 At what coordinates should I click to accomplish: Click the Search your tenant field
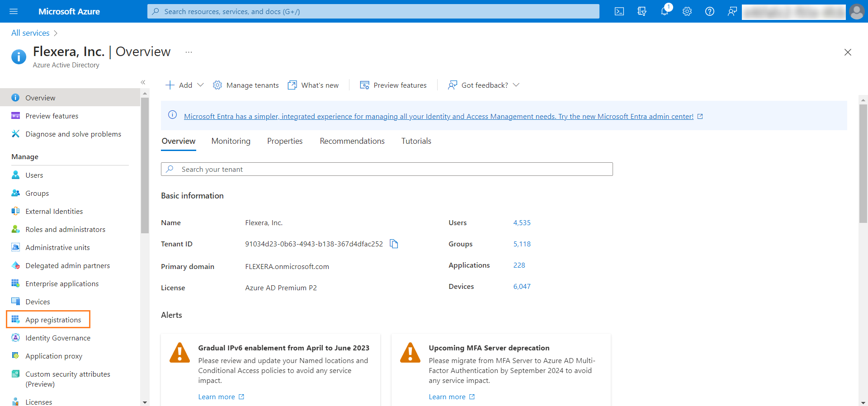pyautogui.click(x=387, y=169)
